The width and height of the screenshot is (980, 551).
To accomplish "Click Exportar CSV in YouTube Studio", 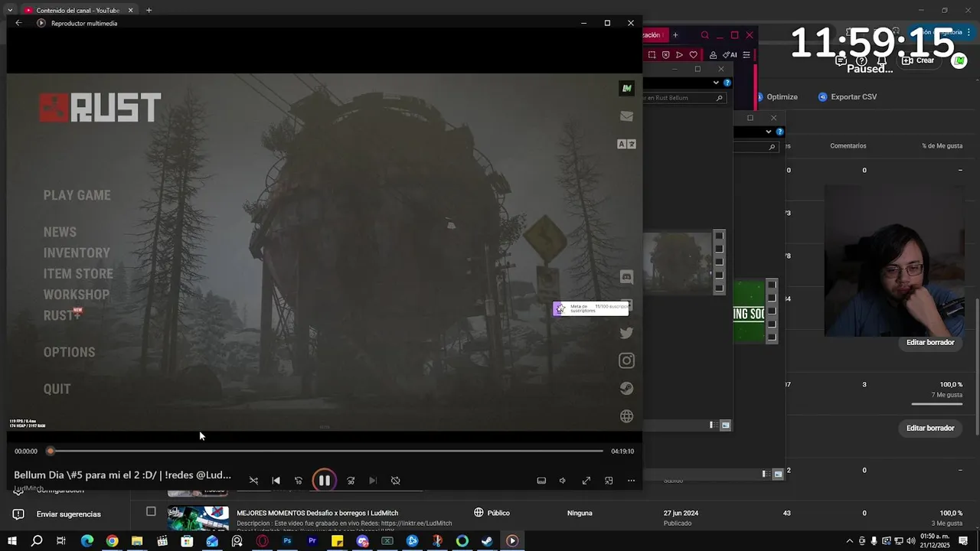I will (847, 97).
